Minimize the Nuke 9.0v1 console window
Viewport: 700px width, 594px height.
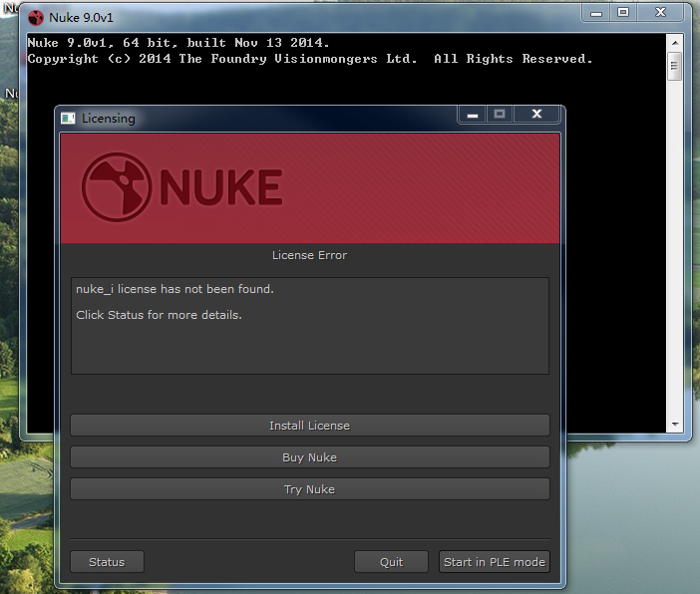[x=596, y=13]
